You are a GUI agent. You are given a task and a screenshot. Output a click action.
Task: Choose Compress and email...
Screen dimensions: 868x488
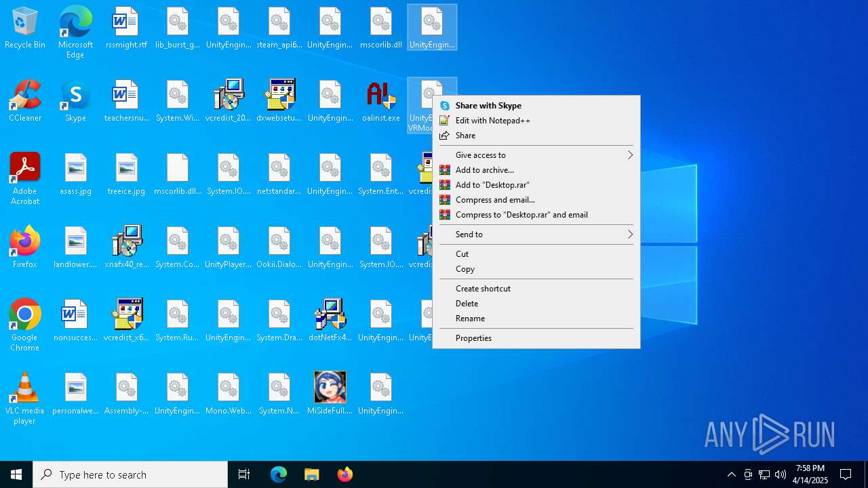[x=536, y=200]
